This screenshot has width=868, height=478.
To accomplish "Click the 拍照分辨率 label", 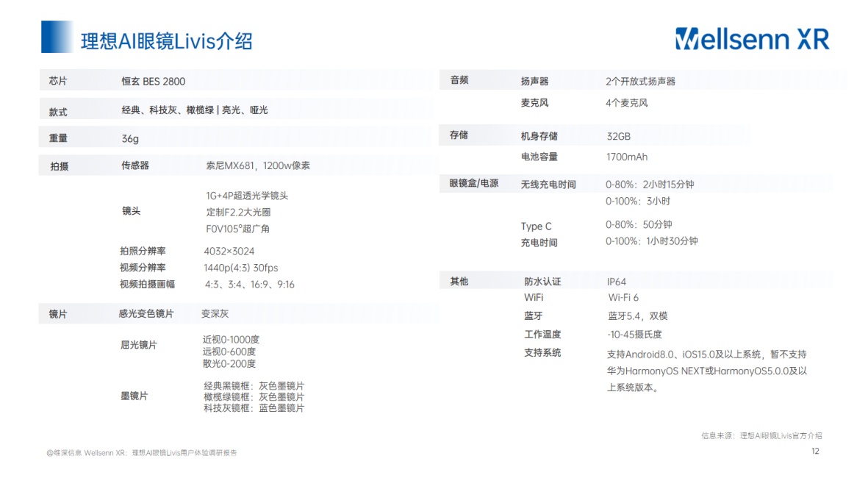I will (143, 251).
